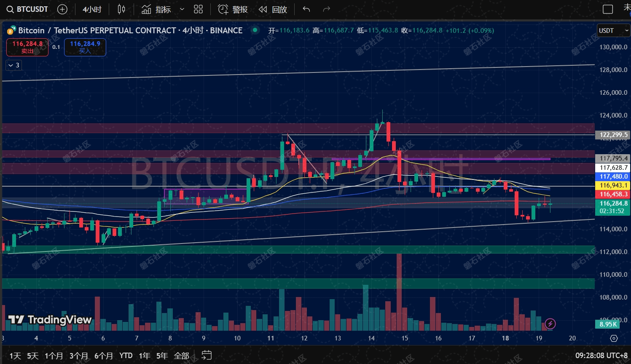Open time axis settings gear icon
This screenshot has width=631, height=364.
click(614, 338)
